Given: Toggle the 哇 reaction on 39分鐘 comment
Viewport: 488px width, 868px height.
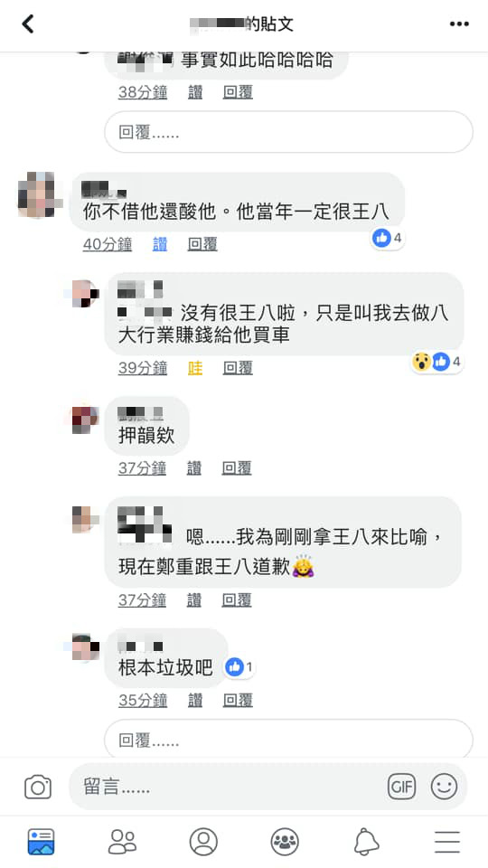Looking at the screenshot, I should coord(195,368).
